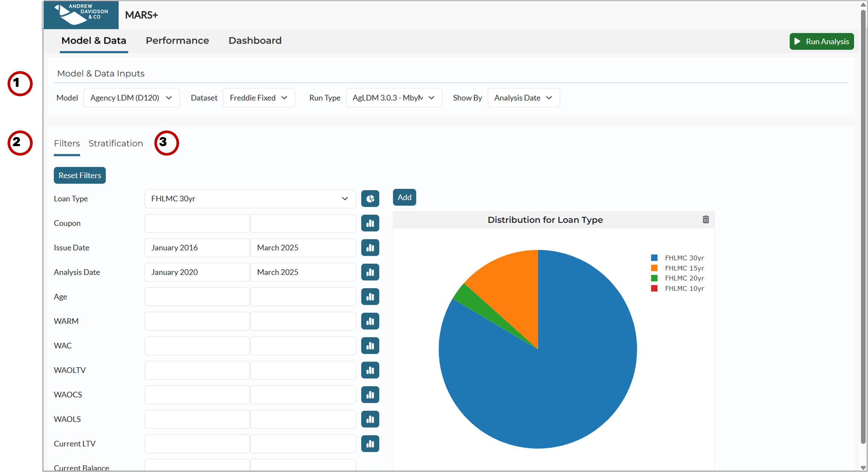868x472 pixels.
Task: Click the Add button above the chart
Action: tap(404, 197)
